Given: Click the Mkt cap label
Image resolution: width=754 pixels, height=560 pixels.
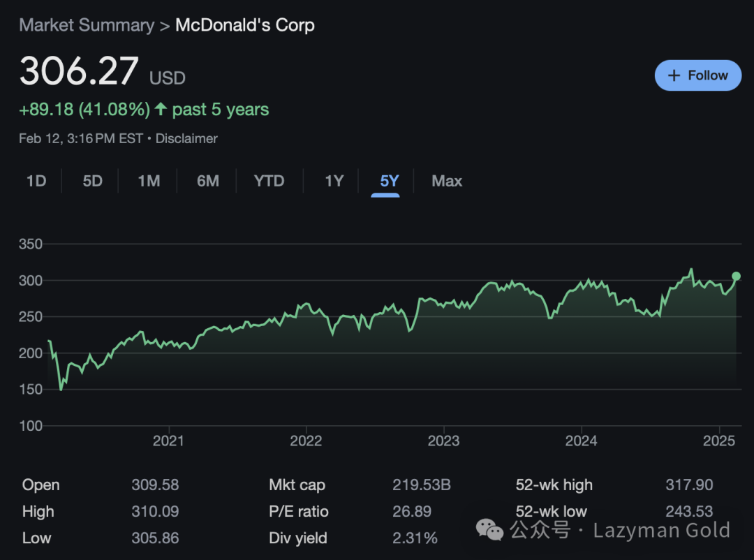Looking at the screenshot, I should point(297,485).
